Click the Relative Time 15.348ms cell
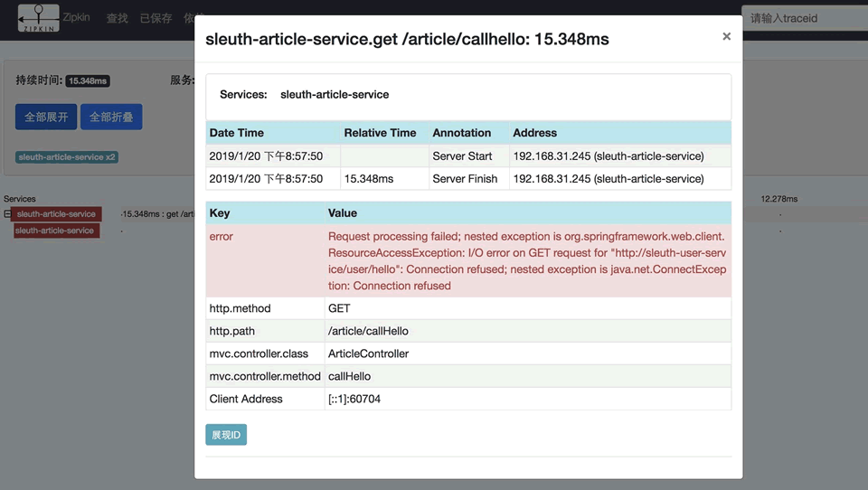 [x=385, y=179]
